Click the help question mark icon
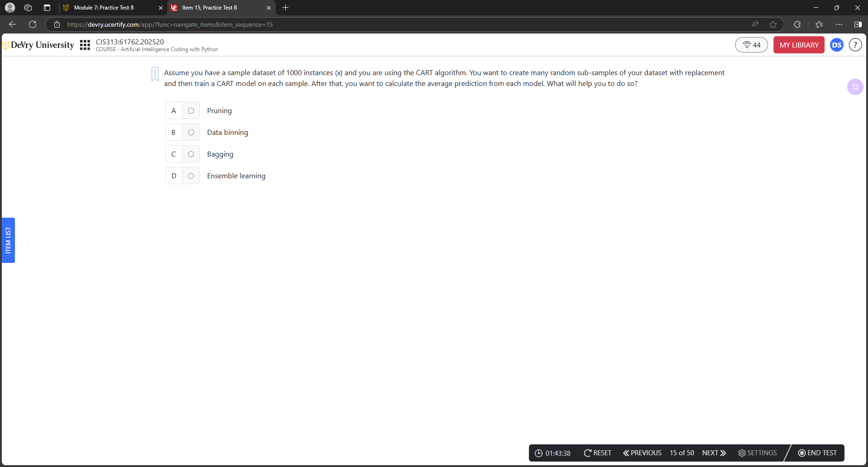The image size is (868, 467). pyautogui.click(x=855, y=45)
